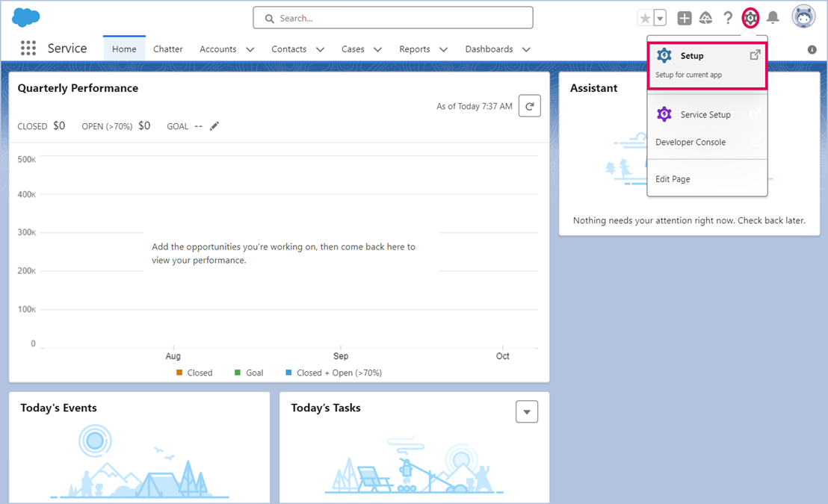Screen dimensions: 828x504
Task: Go to the Chatter tab
Action: pos(168,49)
